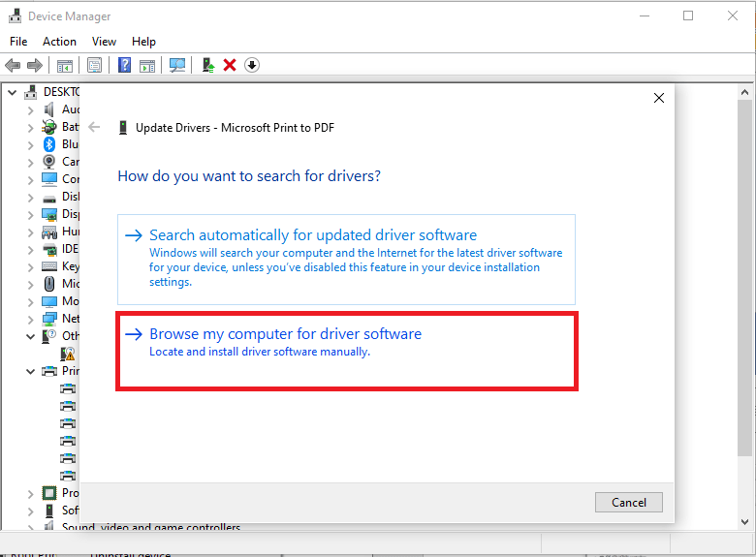Expand the Keyboards category

pos(31,267)
